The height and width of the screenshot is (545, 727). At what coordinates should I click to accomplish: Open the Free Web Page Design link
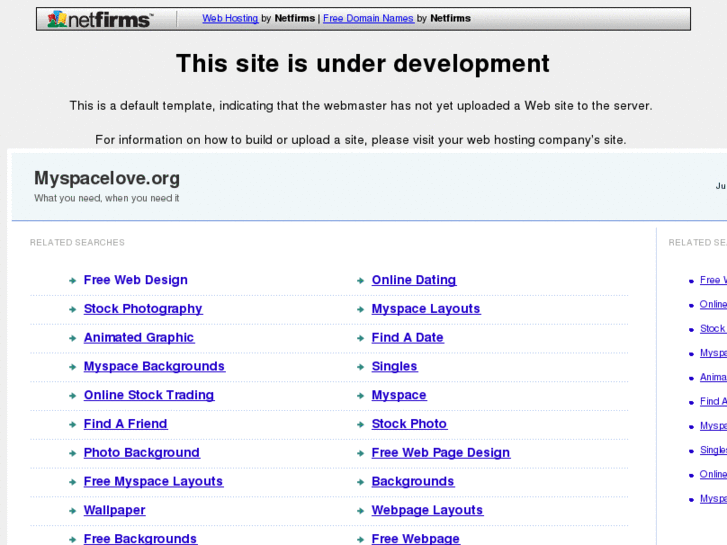[x=440, y=453]
